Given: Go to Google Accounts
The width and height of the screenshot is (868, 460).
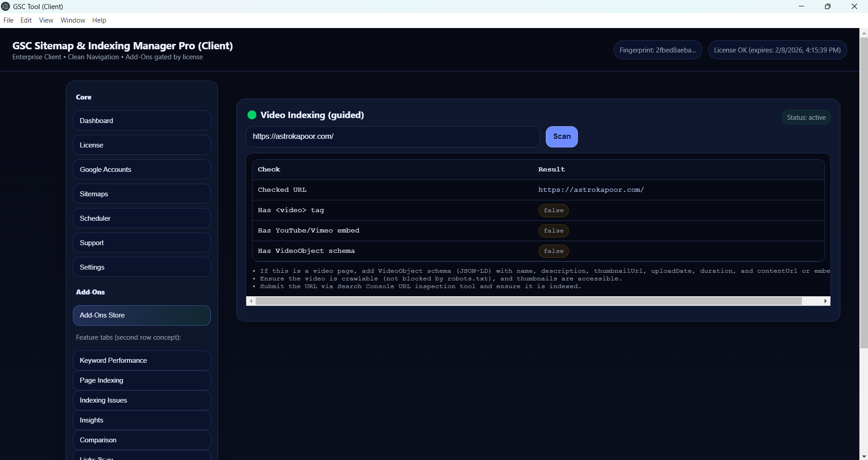Looking at the screenshot, I should pyautogui.click(x=142, y=170).
